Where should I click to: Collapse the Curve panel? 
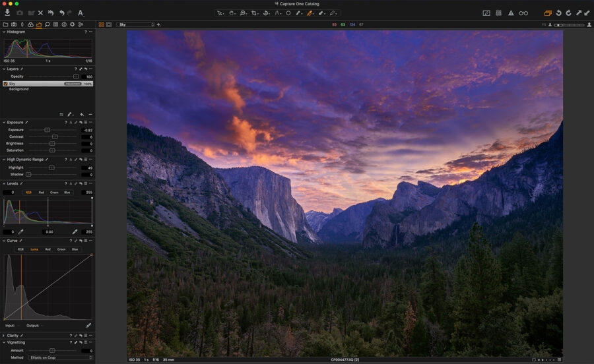(4, 241)
